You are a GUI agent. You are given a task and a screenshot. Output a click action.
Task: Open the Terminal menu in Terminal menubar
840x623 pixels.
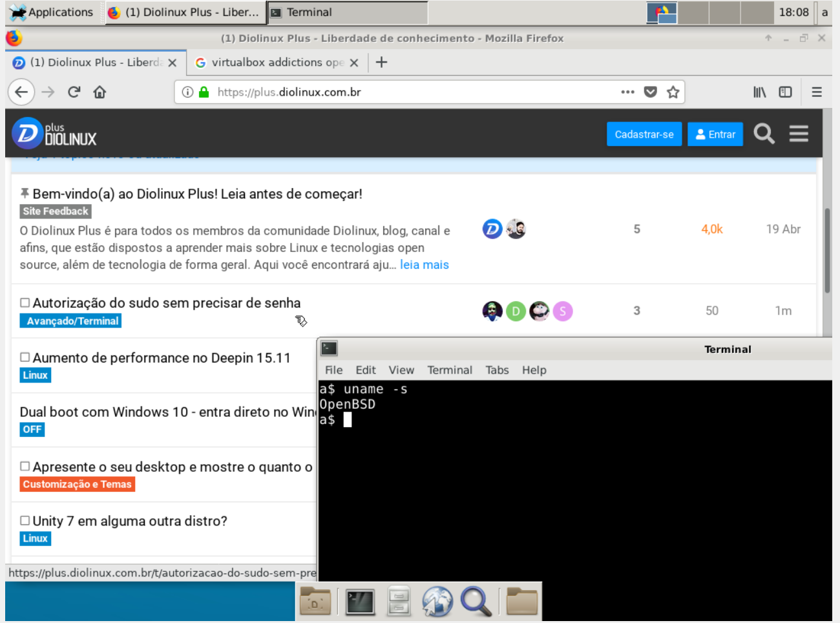[x=450, y=370]
